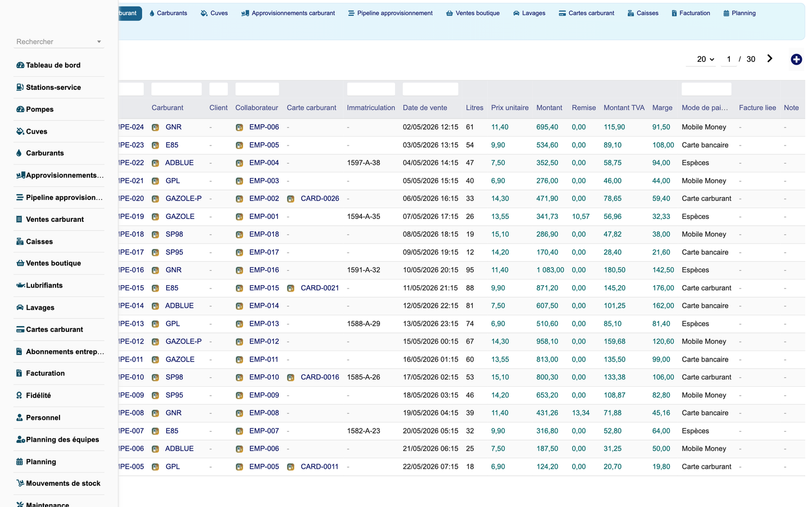This screenshot has width=812, height=507.
Task: Open Approvisionnements in the sidebar
Action: tap(59, 175)
